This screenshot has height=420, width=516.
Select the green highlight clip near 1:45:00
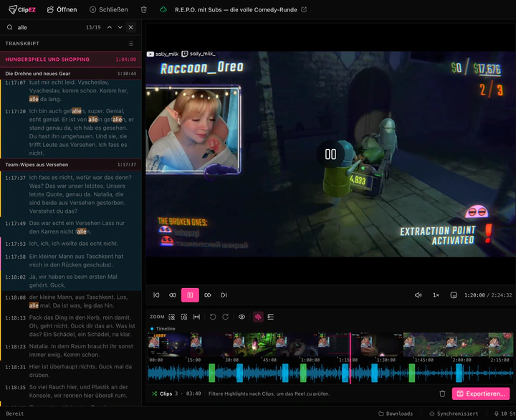pos(411,373)
